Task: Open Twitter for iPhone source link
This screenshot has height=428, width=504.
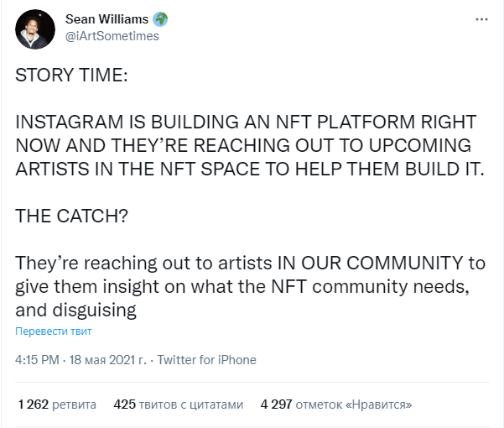Action: (206, 360)
